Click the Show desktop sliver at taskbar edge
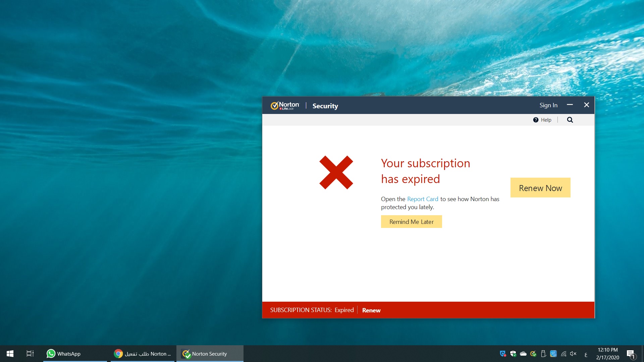Image resolution: width=644 pixels, height=362 pixels. click(x=643, y=354)
